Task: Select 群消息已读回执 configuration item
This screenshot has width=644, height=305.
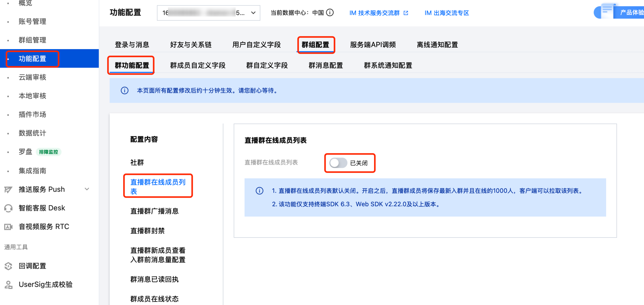Action: [x=154, y=279]
